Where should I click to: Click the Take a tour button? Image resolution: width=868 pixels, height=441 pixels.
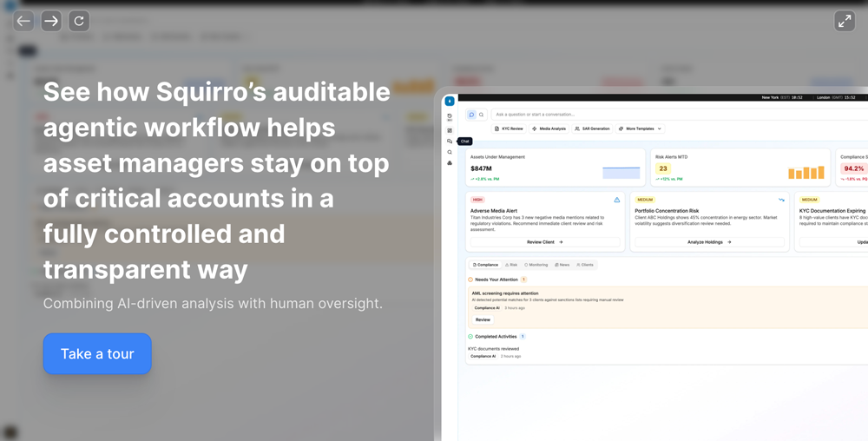point(97,353)
